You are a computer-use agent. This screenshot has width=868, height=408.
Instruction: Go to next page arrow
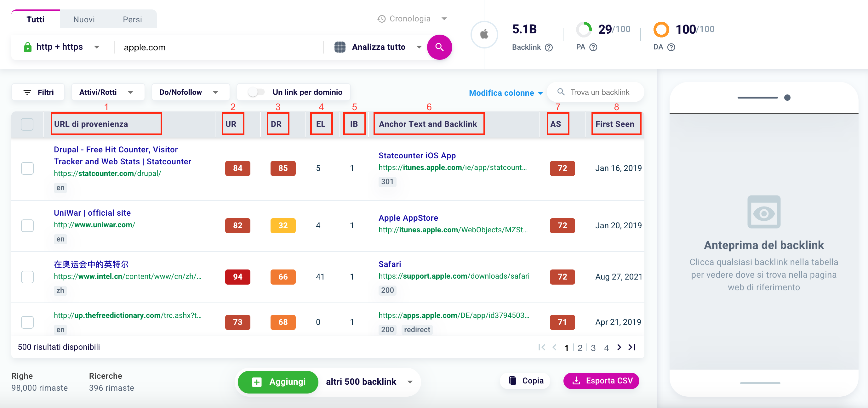click(x=619, y=347)
